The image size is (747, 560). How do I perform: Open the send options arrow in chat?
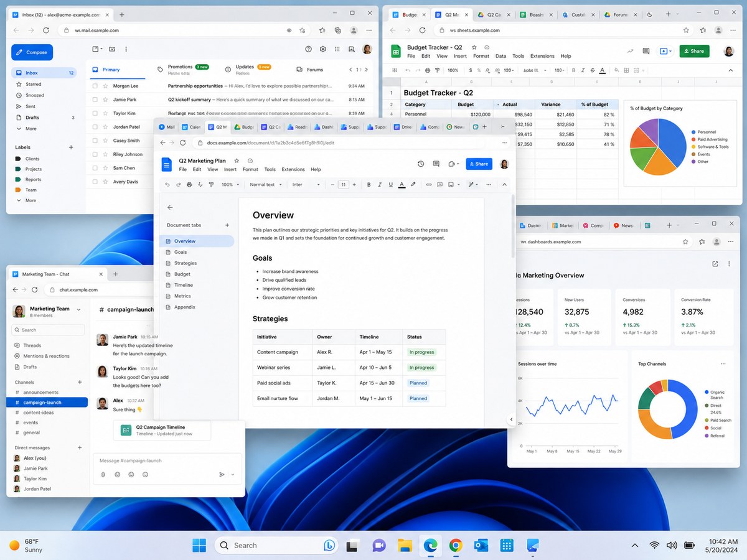(233, 474)
